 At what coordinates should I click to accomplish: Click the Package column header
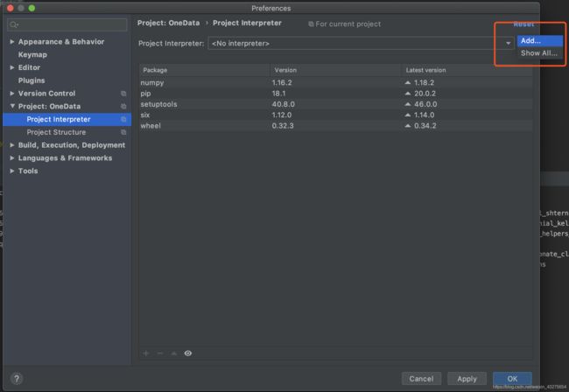point(205,70)
